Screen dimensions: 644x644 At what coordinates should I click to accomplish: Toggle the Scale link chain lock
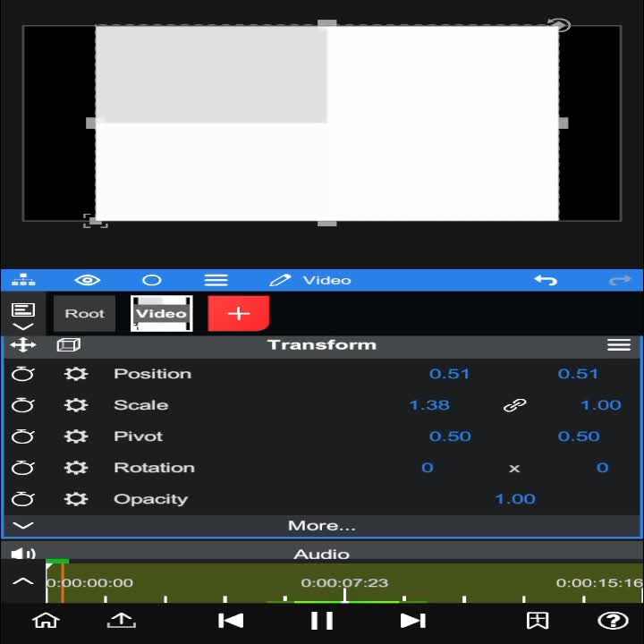[x=514, y=405]
